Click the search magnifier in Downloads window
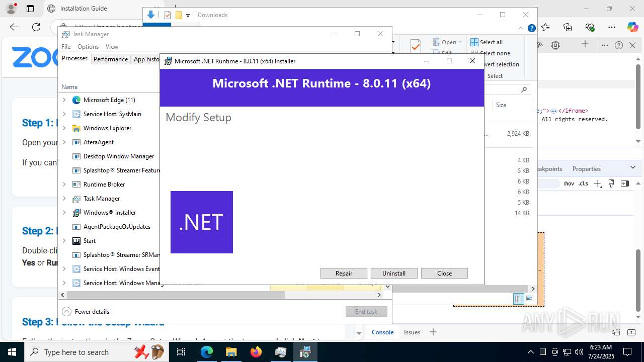644x362 pixels. click(524, 89)
